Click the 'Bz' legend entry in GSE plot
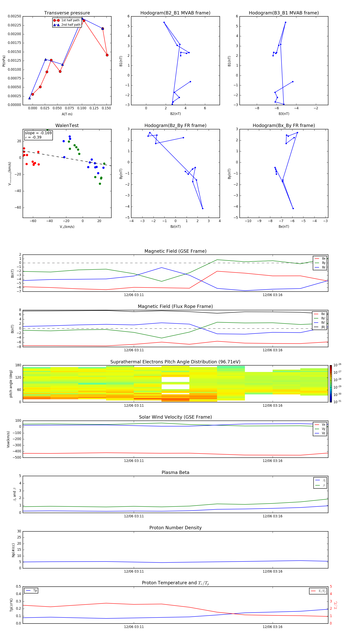The width and height of the screenshot is (351, 644). point(320,267)
